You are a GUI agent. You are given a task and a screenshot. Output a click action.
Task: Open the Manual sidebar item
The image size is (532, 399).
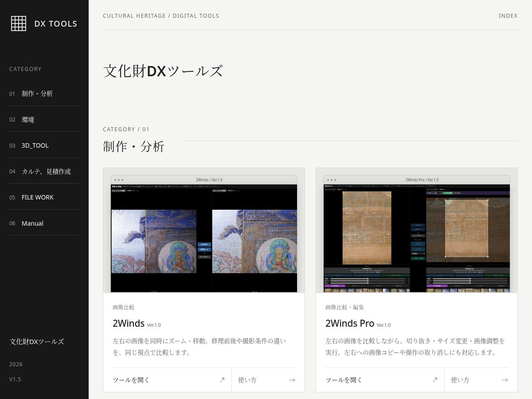click(x=44, y=223)
